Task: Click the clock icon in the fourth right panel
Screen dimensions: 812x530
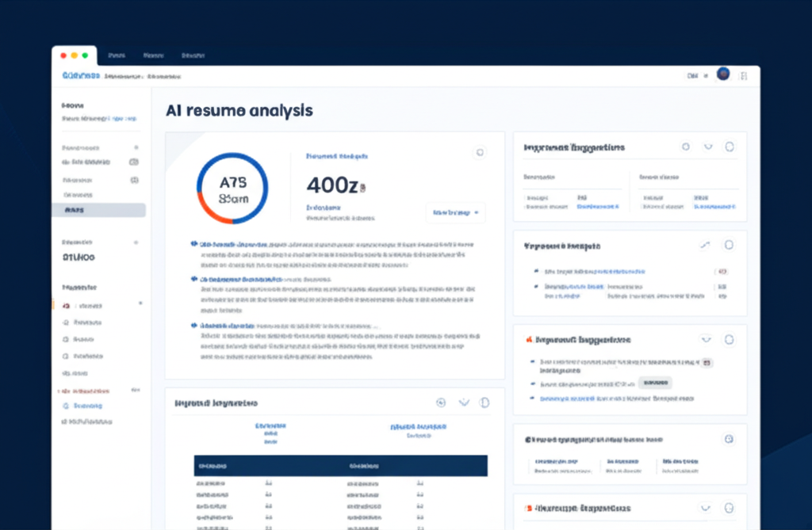Action: pos(729,439)
